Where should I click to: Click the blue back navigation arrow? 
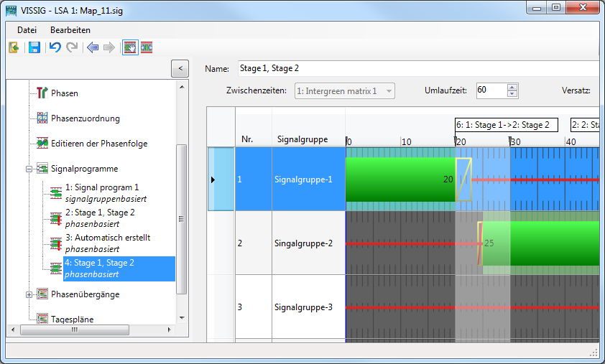pyautogui.click(x=92, y=47)
